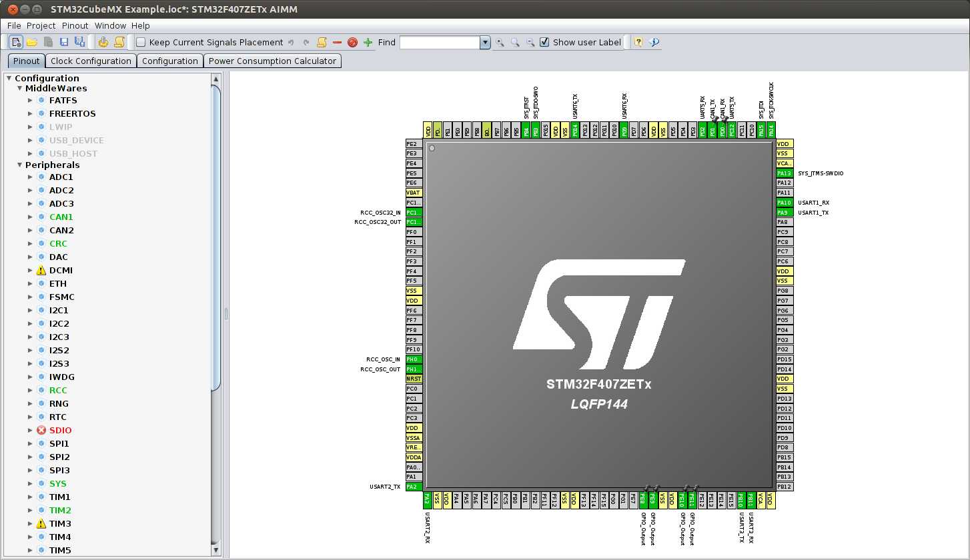
Task: Expand the CAN1 peripheral node
Action: tap(30, 217)
